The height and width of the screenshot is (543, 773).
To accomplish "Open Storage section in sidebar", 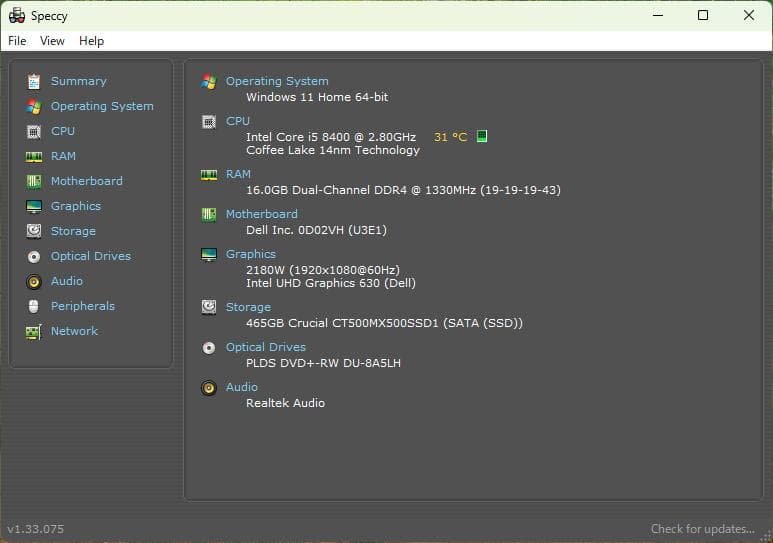I will point(73,231).
